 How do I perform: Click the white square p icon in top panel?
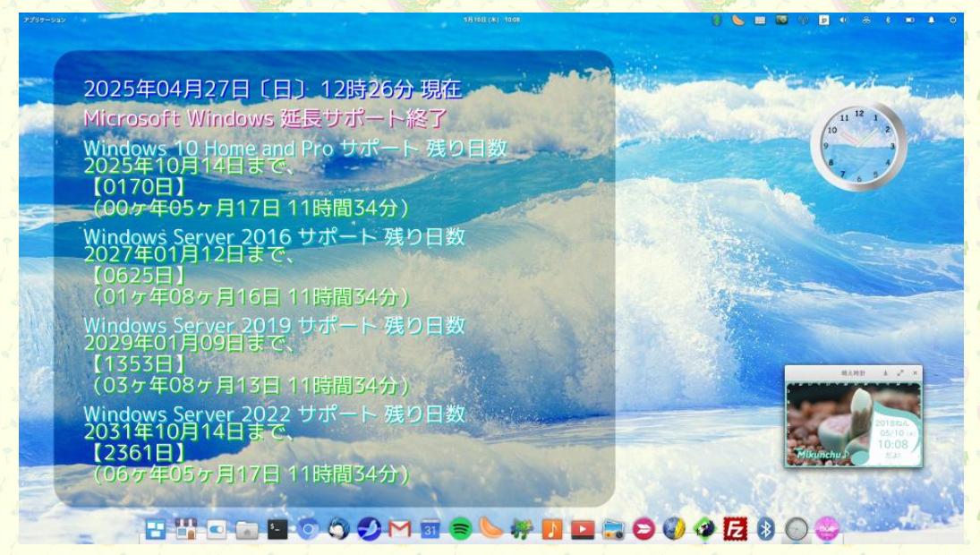tap(823, 20)
